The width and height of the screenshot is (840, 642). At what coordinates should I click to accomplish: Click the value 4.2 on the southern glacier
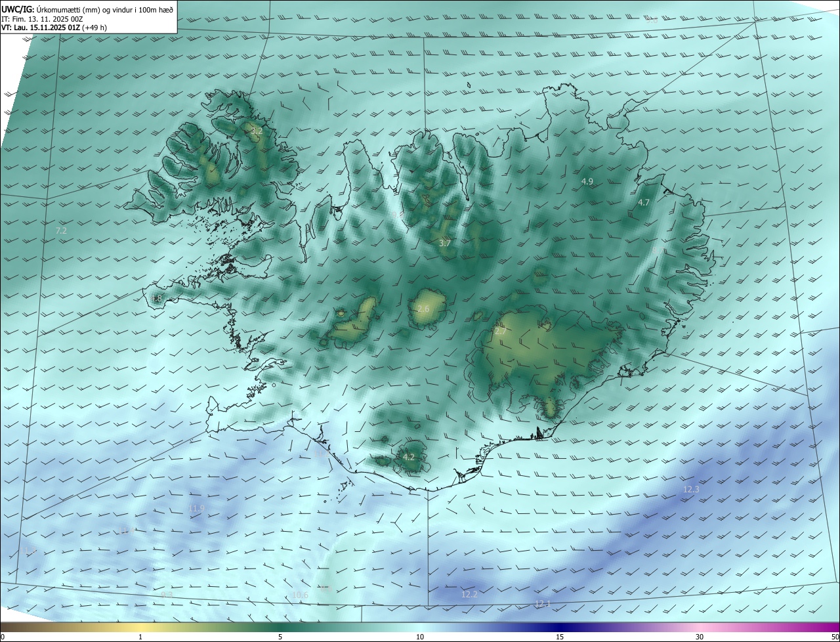pos(409,457)
